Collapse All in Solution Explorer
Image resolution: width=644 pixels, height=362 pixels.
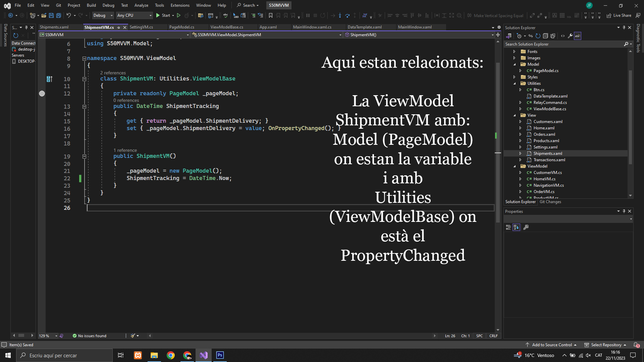point(545,36)
